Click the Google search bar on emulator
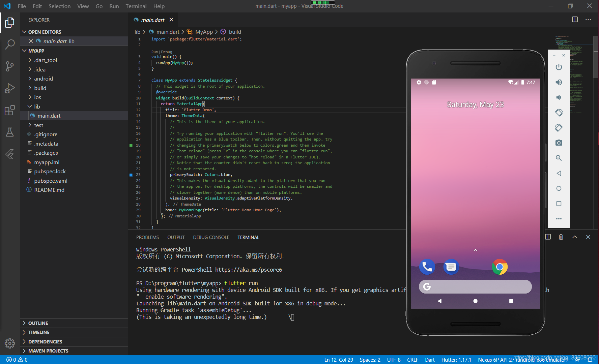Viewport: 599px width, 364px height. coord(475,286)
